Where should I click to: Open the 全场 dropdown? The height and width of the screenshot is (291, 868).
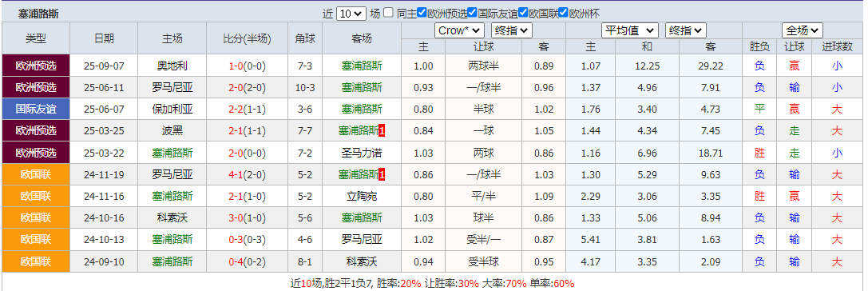803,30
